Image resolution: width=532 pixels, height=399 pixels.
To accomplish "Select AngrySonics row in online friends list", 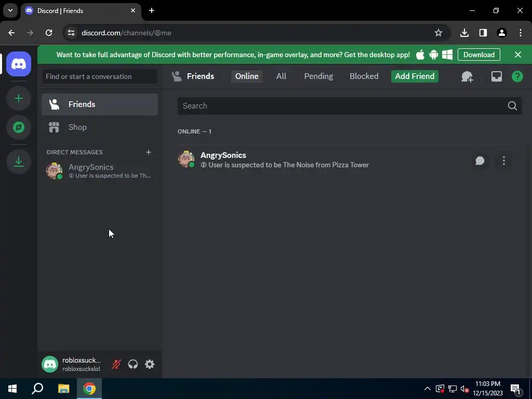I will (345, 160).
